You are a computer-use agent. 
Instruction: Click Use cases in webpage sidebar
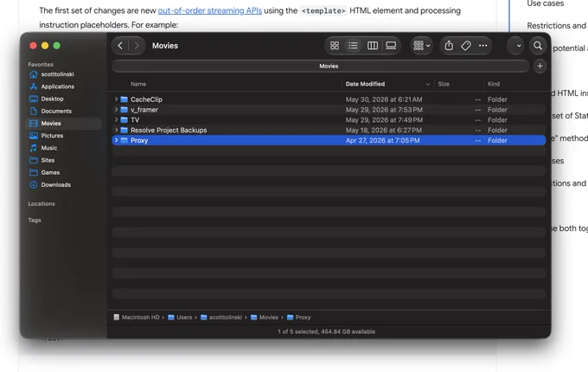coord(546,3)
